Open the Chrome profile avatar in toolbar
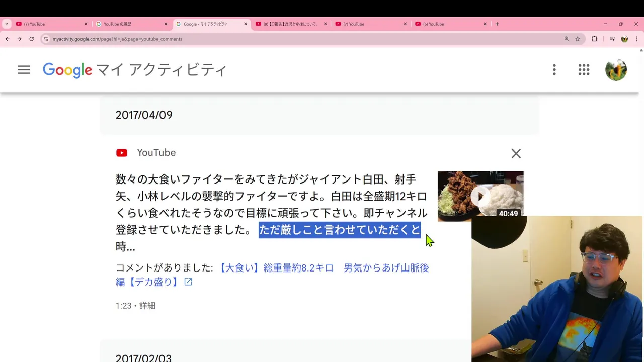644x362 pixels. click(624, 39)
